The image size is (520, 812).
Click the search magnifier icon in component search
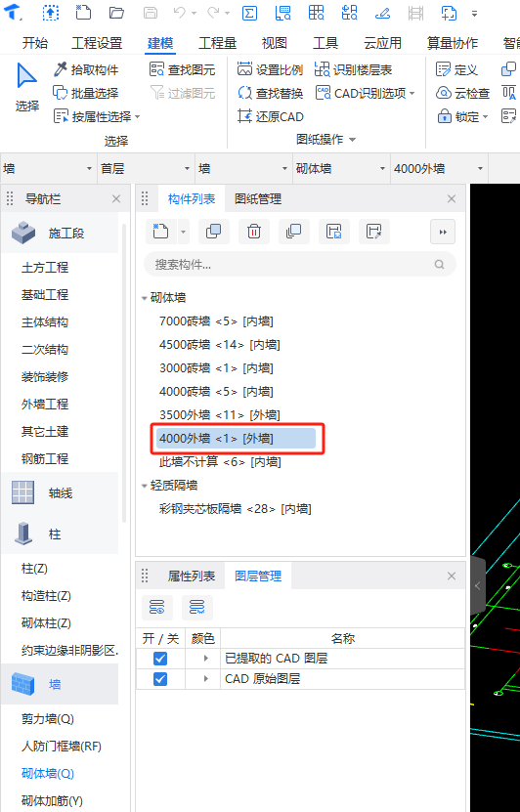(439, 265)
